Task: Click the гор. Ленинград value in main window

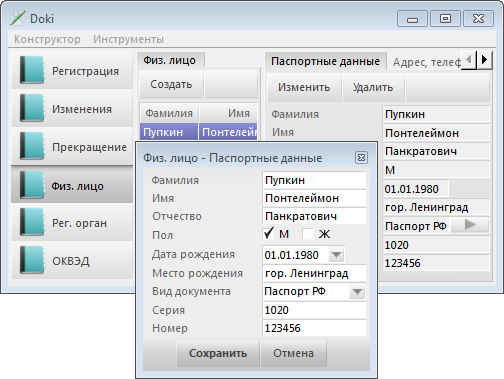Action: point(436,207)
